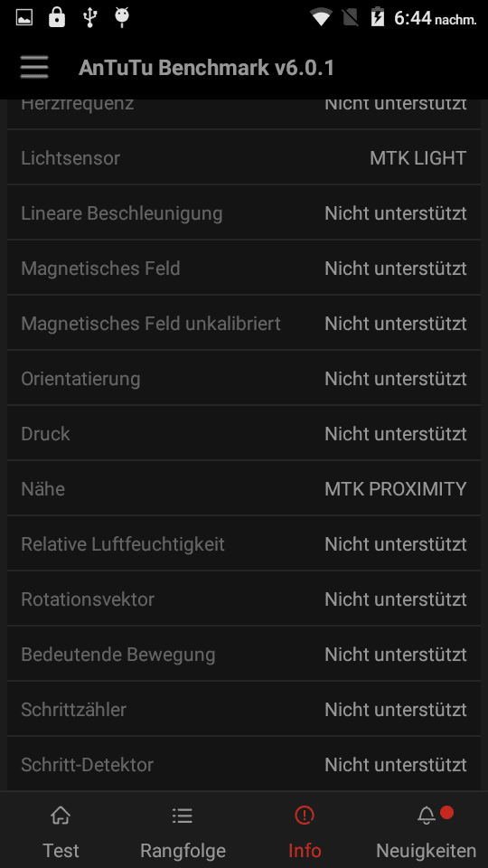Image resolution: width=488 pixels, height=868 pixels.
Task: Tap the WiFi status icon
Action: click(x=322, y=18)
